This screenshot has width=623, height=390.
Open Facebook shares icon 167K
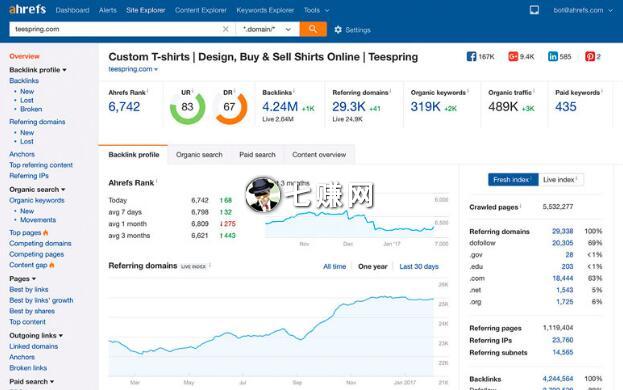coord(471,56)
